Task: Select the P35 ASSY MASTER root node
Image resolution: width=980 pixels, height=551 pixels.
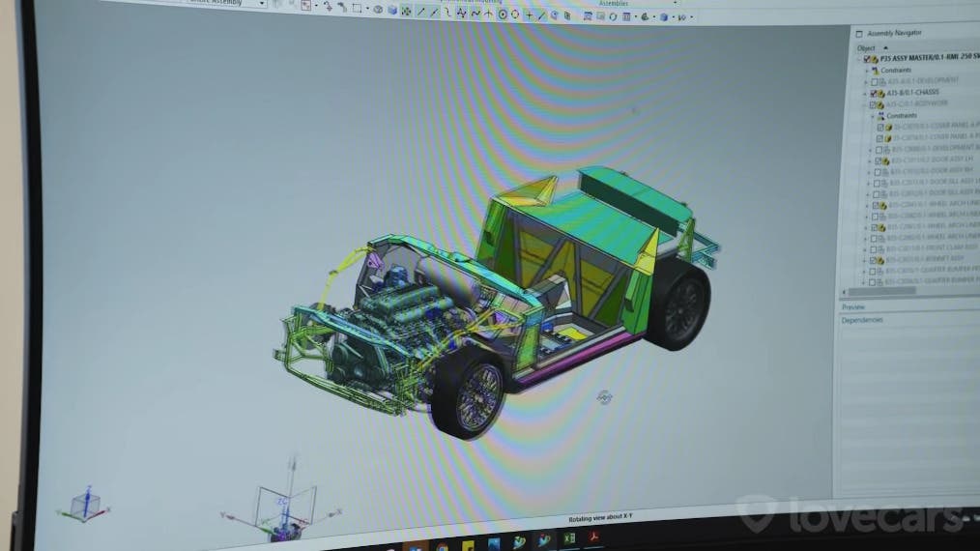Action: click(x=930, y=57)
